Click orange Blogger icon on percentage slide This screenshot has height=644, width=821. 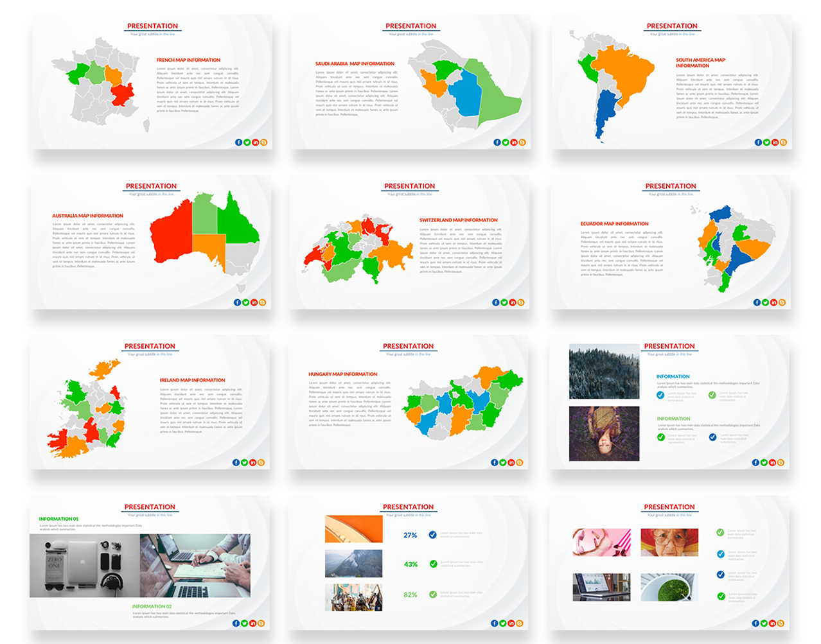coord(520,623)
